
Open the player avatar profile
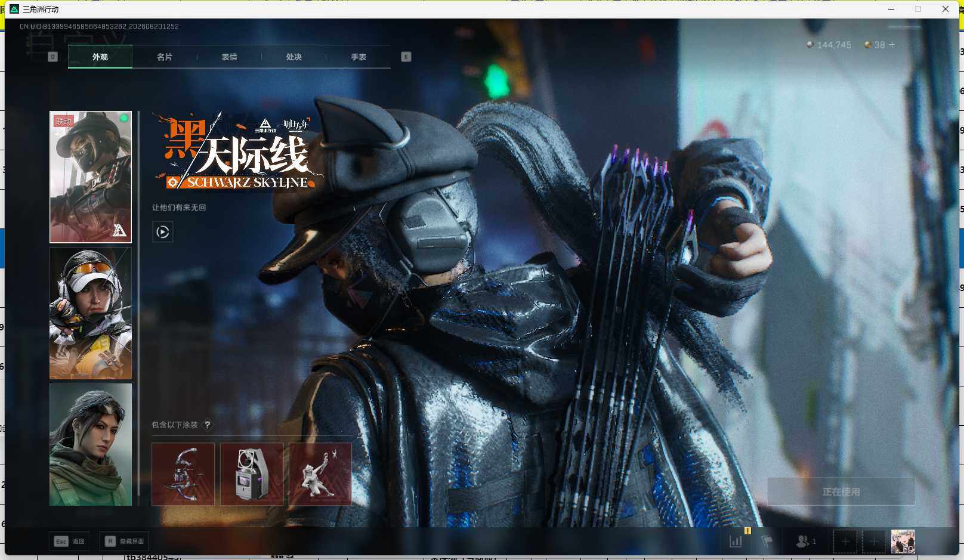click(903, 542)
